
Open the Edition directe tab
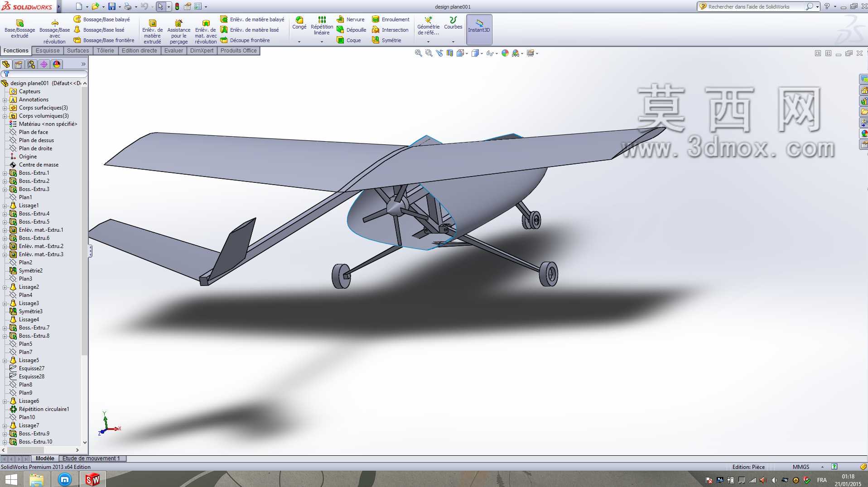[x=140, y=51]
